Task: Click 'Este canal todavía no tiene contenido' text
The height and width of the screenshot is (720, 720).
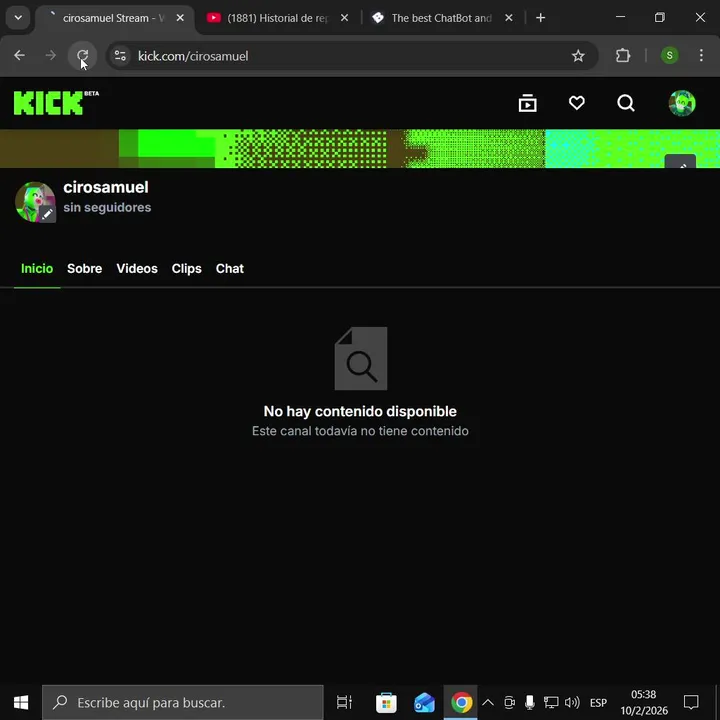Action: pyautogui.click(x=360, y=431)
